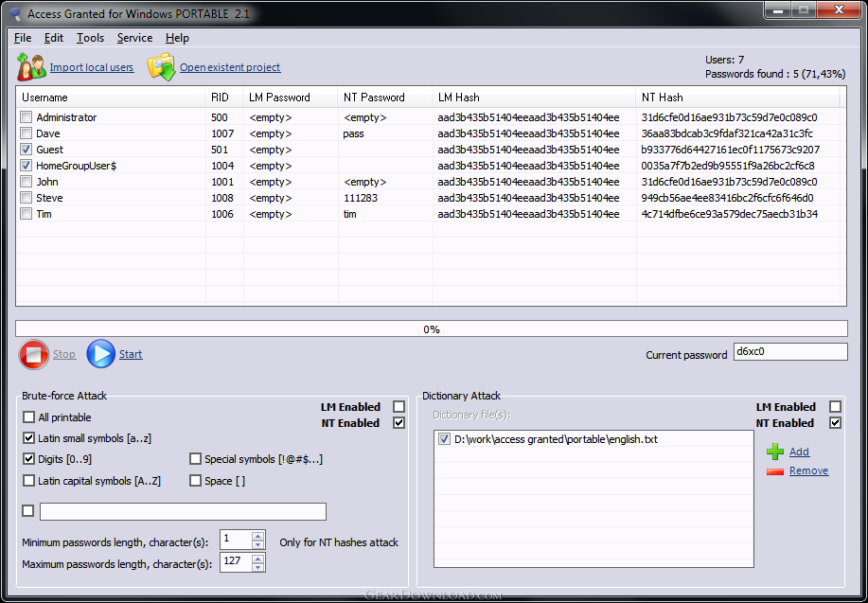868x603 pixels.
Task: Click the green plus Add icon
Action: (x=775, y=452)
